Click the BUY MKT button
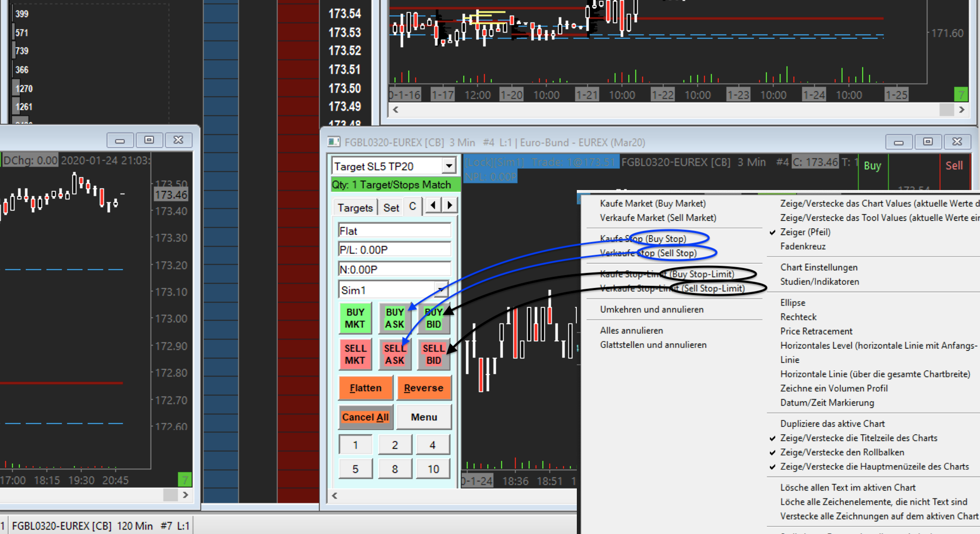 point(355,318)
